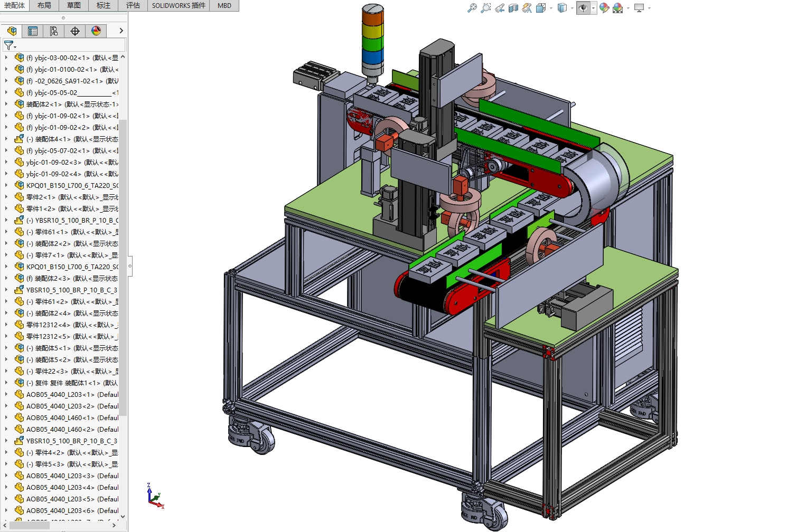Select the 零件12312<4> part
Viewport: 787px width, 532px height.
point(67,325)
